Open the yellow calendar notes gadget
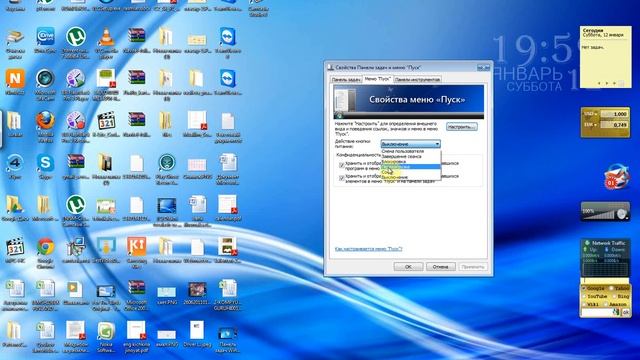The image size is (640, 360). coord(605,57)
